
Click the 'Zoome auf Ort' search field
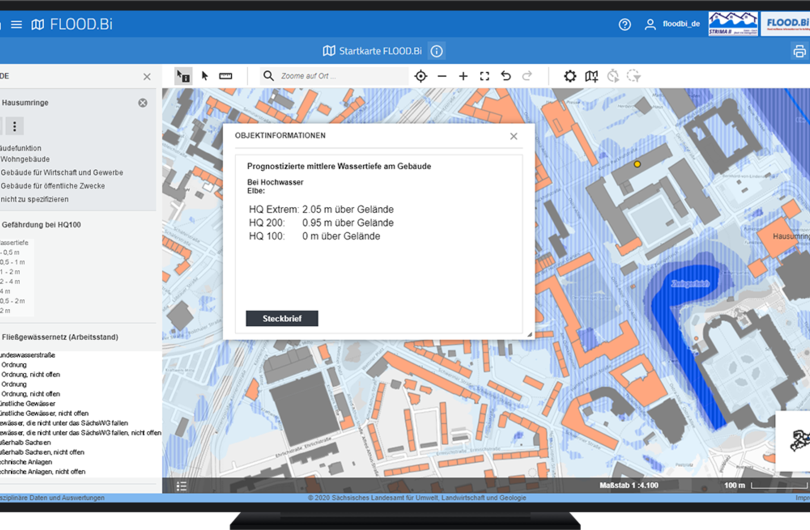330,76
